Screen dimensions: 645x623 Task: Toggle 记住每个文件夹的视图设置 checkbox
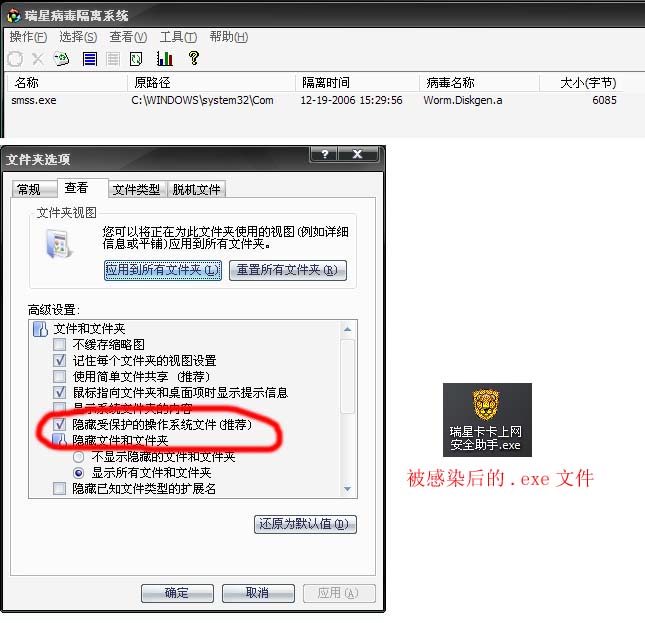pos(59,361)
